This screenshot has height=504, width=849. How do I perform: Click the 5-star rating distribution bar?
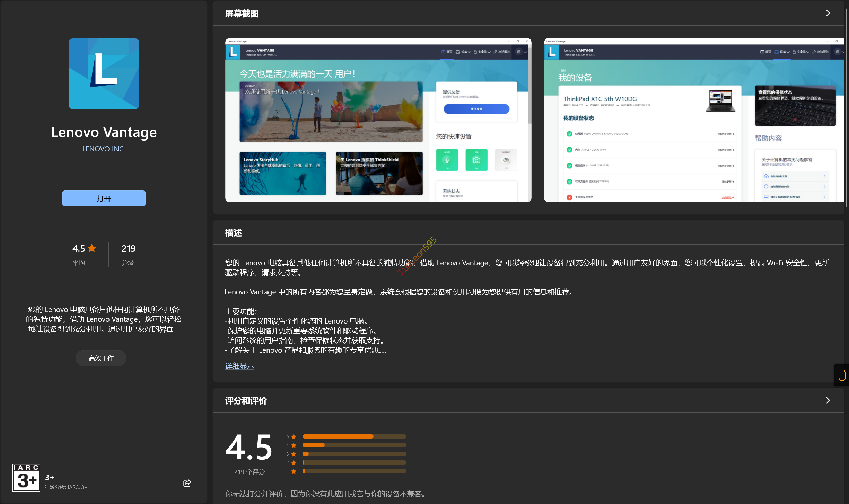coord(354,436)
